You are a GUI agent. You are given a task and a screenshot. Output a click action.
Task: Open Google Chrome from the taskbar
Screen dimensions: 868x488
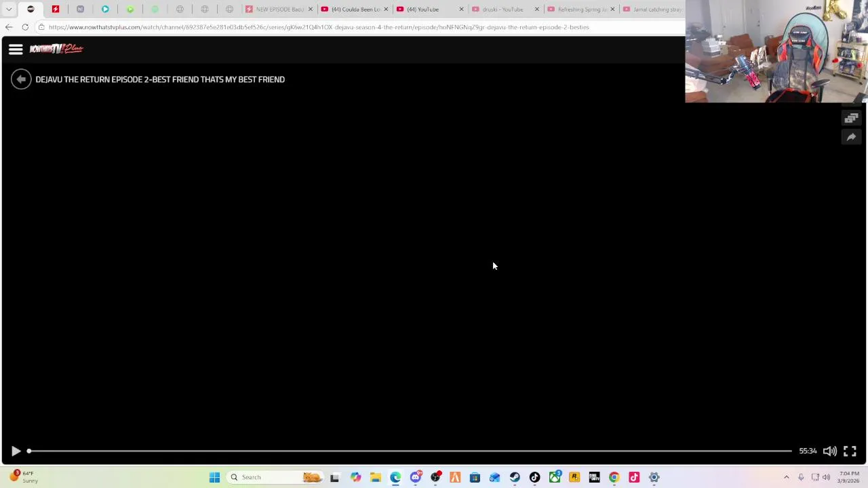coord(614,477)
